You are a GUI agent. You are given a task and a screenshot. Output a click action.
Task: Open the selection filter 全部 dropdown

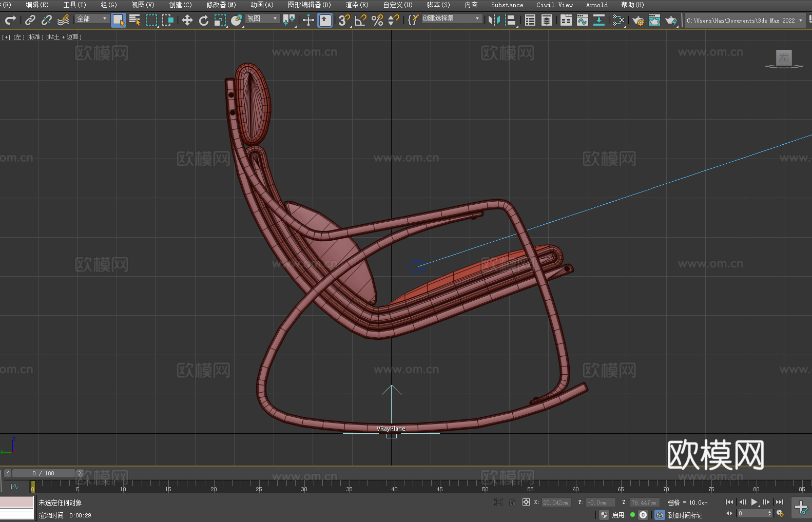tap(92, 18)
